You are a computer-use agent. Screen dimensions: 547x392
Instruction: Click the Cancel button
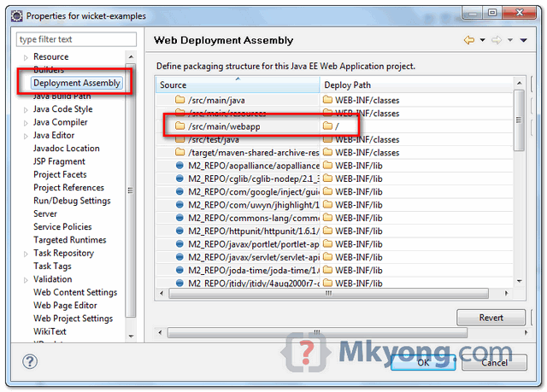494,363
